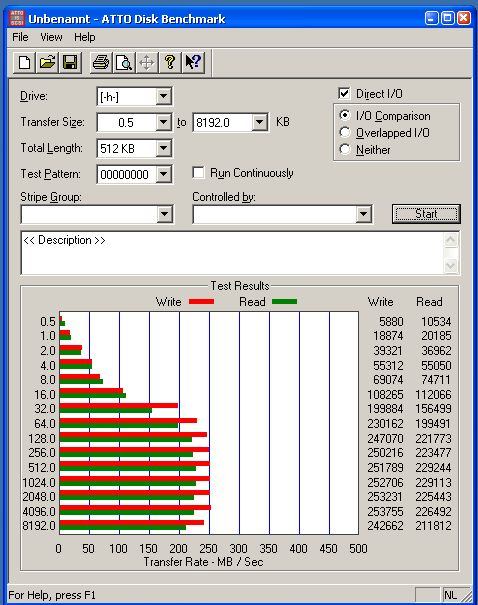Open the Total Length 512 KB dropdown

(x=164, y=148)
